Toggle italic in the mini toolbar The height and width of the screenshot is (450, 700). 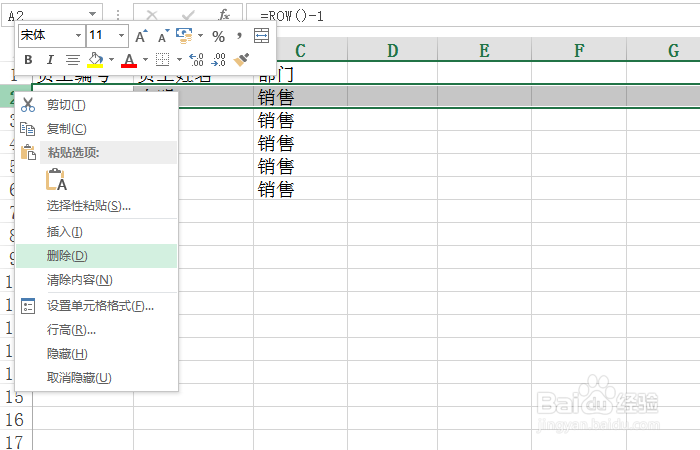pos(50,59)
